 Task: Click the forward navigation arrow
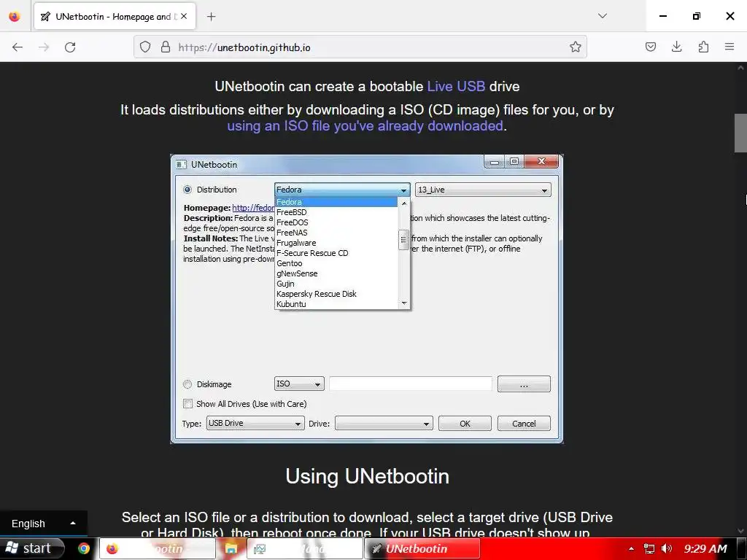point(44,47)
